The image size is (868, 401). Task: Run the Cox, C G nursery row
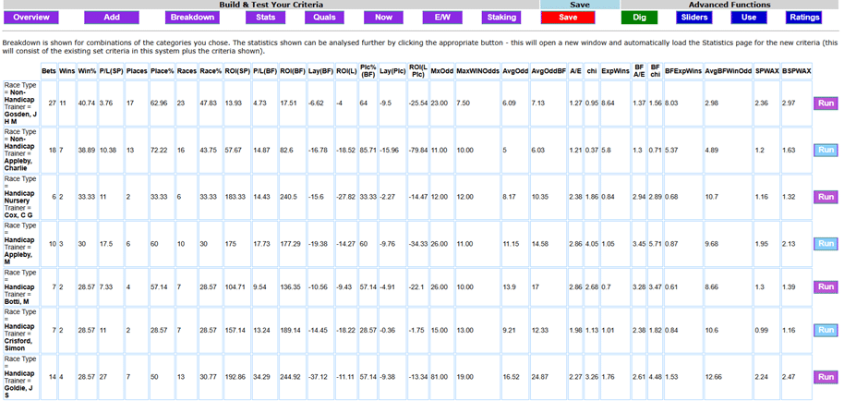pyautogui.click(x=826, y=197)
